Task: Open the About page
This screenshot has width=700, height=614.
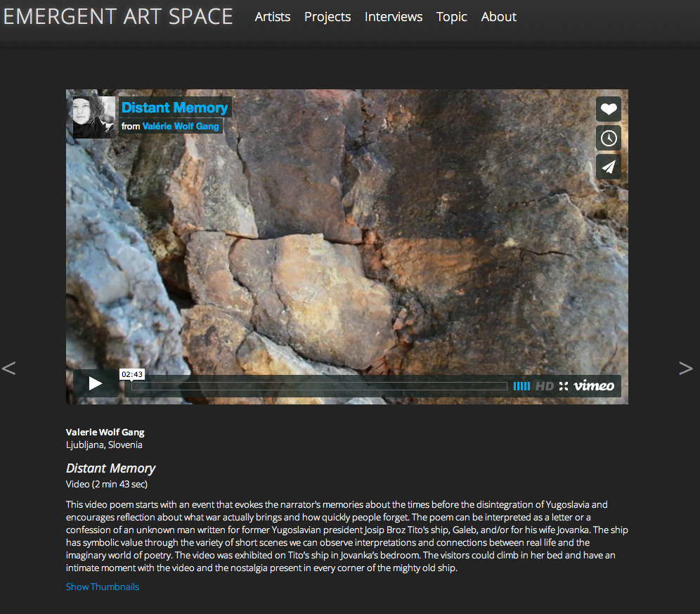Action: coord(498,17)
